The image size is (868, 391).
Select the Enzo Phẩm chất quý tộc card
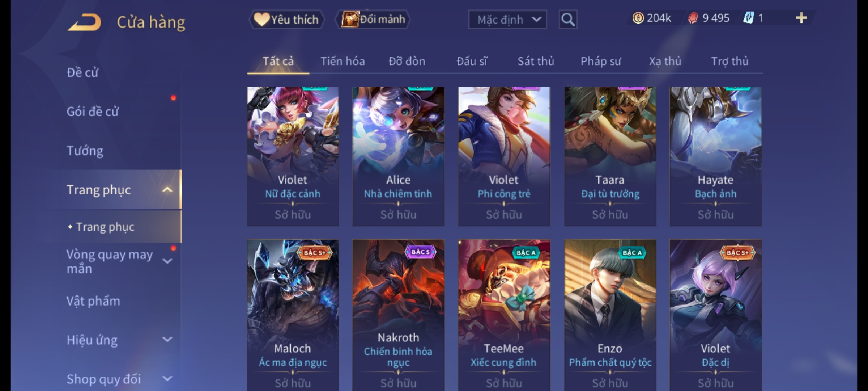610,315
